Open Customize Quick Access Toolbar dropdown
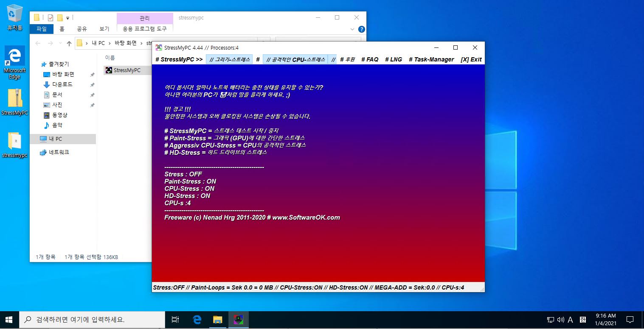Viewport: 644px width, 329px height. point(67,18)
